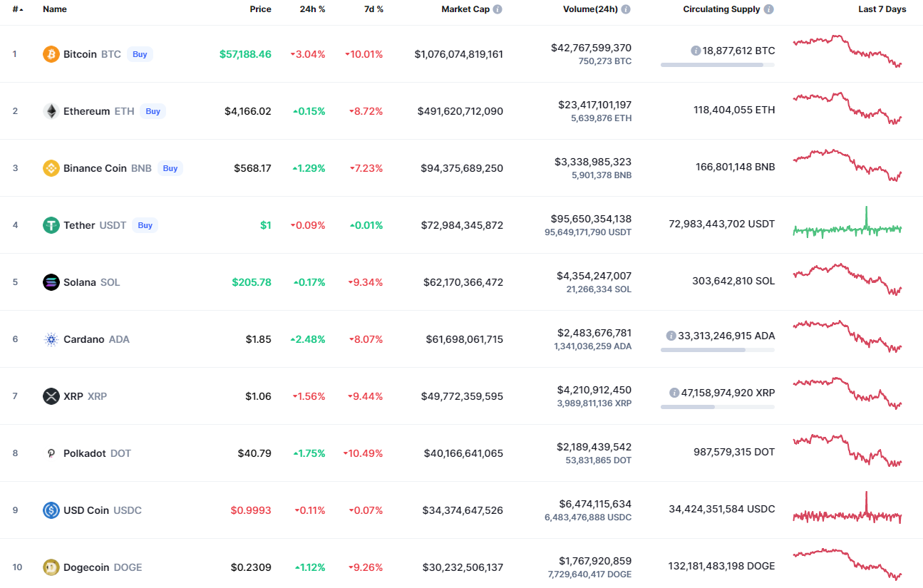This screenshot has width=923, height=588.
Task: Click the Buy button next to Binance Coin
Action: (x=170, y=168)
